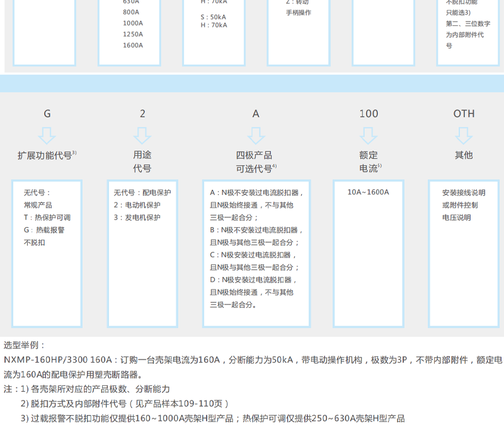Select the 3：发电机保护 option line

pyautogui.click(x=137, y=218)
